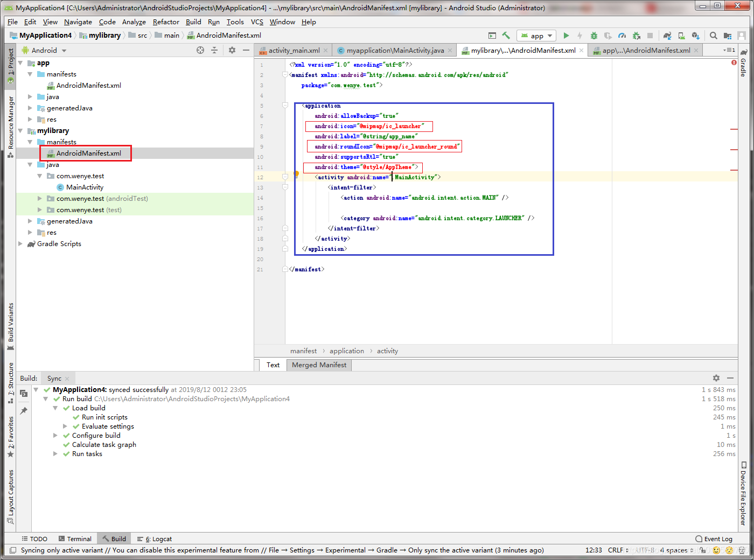Click the red error stripe mark on line 7
This screenshot has width=754, height=560.
(734, 129)
